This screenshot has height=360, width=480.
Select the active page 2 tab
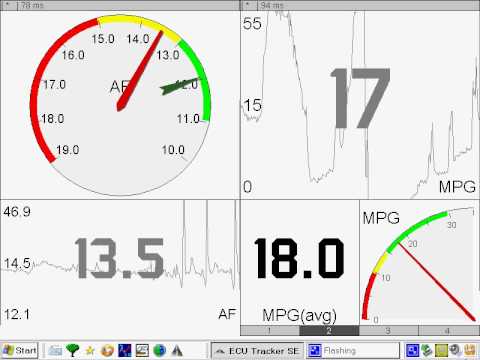329,331
